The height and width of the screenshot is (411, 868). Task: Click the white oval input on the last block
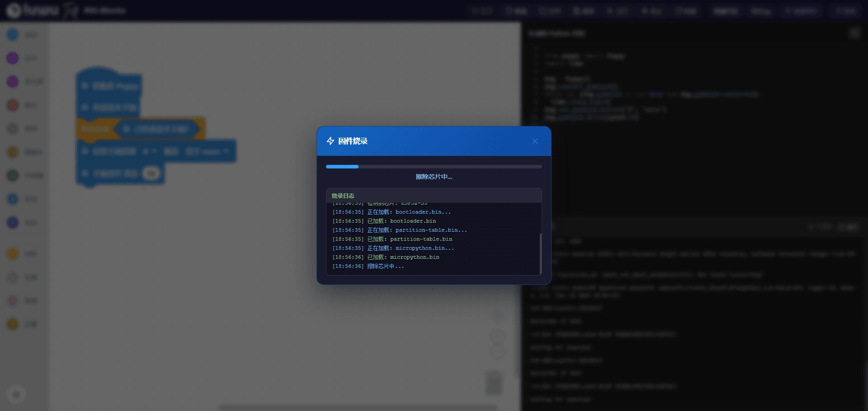[x=151, y=173]
